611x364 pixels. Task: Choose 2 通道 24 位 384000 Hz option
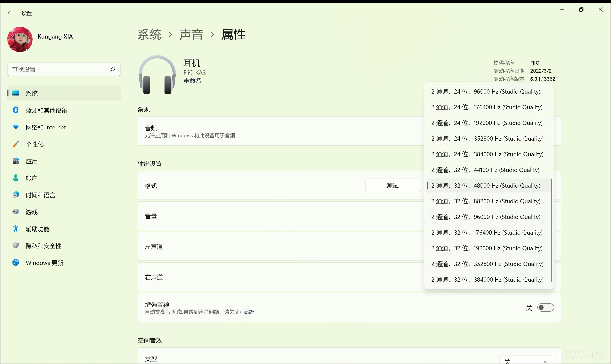click(487, 154)
